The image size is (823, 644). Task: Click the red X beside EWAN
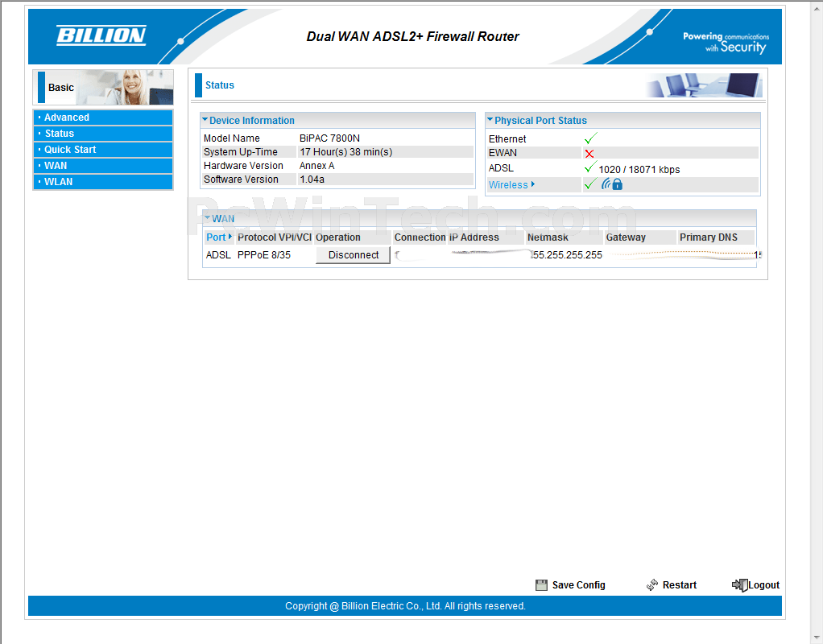[589, 153]
